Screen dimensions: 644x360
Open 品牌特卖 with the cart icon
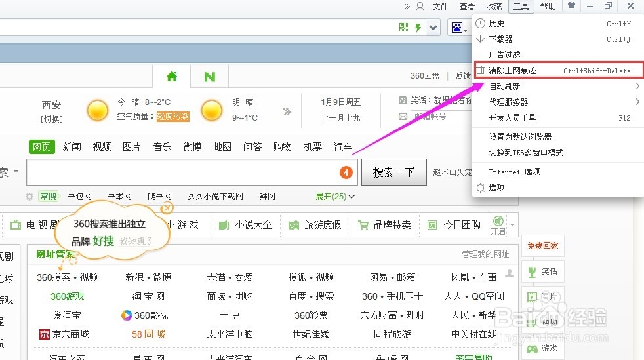click(384, 225)
